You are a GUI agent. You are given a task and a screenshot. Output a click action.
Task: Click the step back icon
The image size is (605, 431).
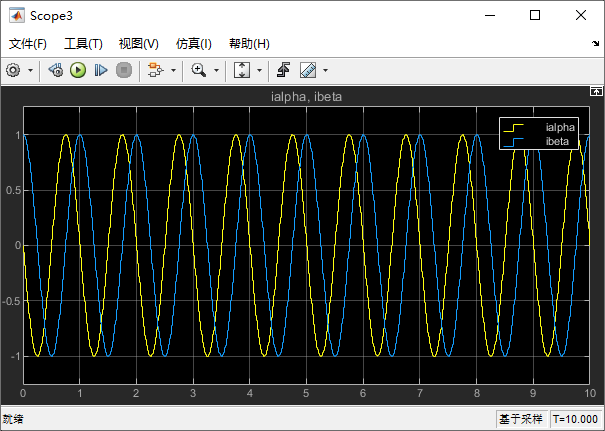pyautogui.click(x=56, y=70)
